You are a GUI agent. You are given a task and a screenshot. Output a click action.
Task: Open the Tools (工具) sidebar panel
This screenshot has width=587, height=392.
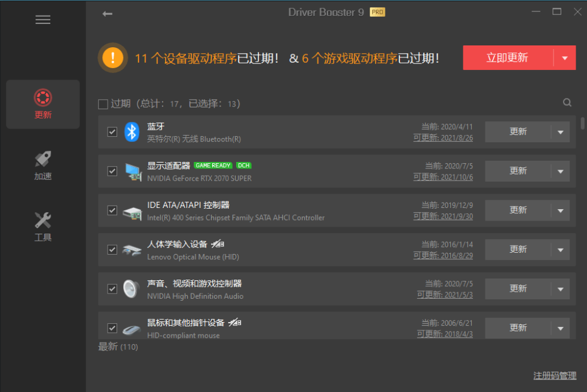click(x=42, y=227)
